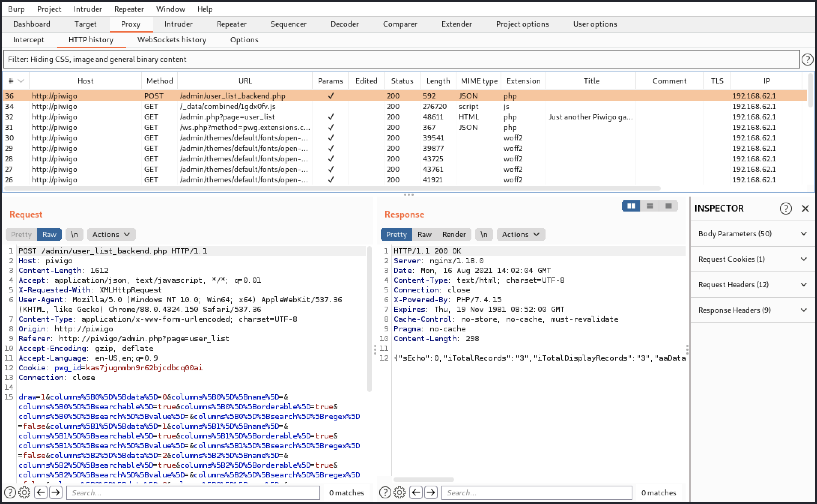The width and height of the screenshot is (817, 504).
Task: Open Inspector help question mark icon
Action: tap(786, 209)
